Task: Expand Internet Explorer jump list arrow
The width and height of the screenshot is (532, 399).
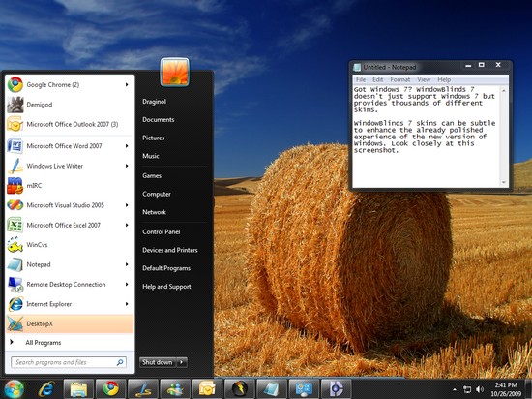Action: [127, 304]
